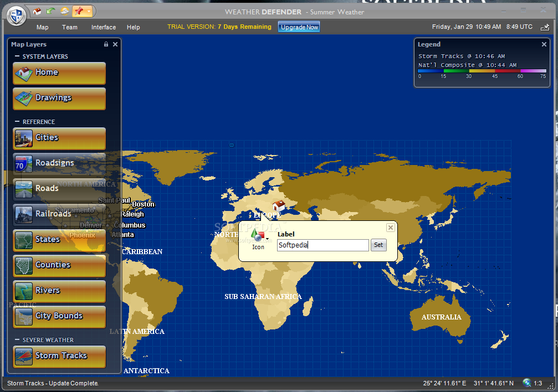Click the date and time display
Screen dimensions: 558x392
click(x=482, y=27)
